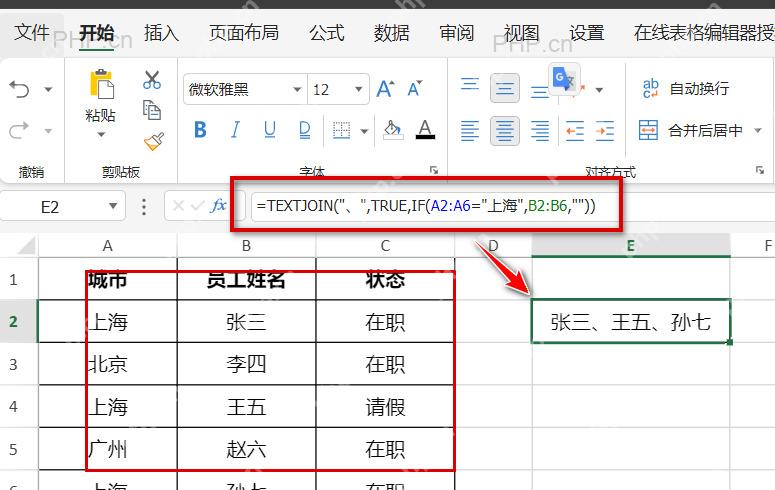Image resolution: width=775 pixels, height=490 pixels.
Task: Open the redo history dropdown arrow
Action: [48, 131]
